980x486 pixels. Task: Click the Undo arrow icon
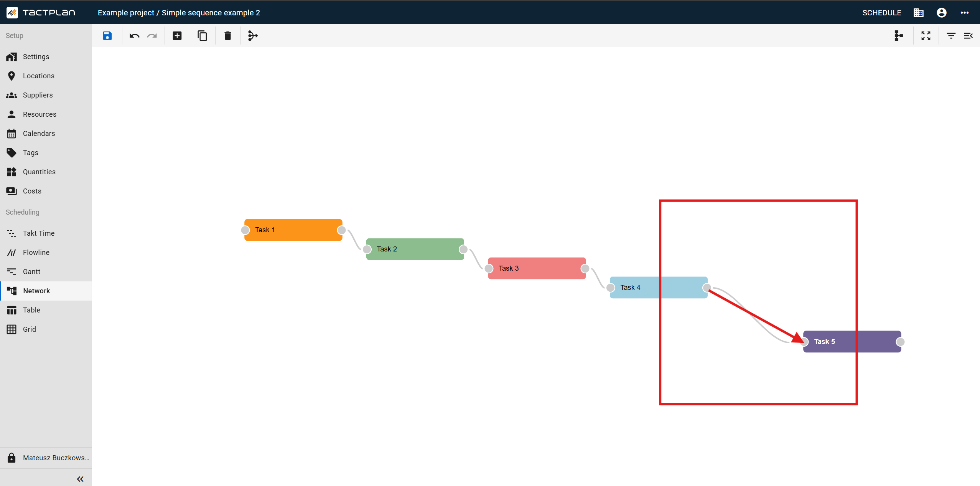tap(134, 36)
